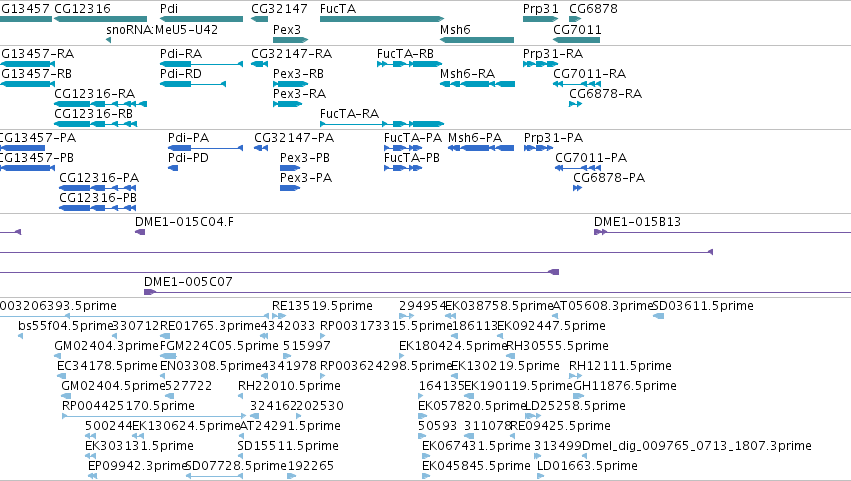
Task: Select the FucTA-PB protein label
Action: (x=412, y=157)
